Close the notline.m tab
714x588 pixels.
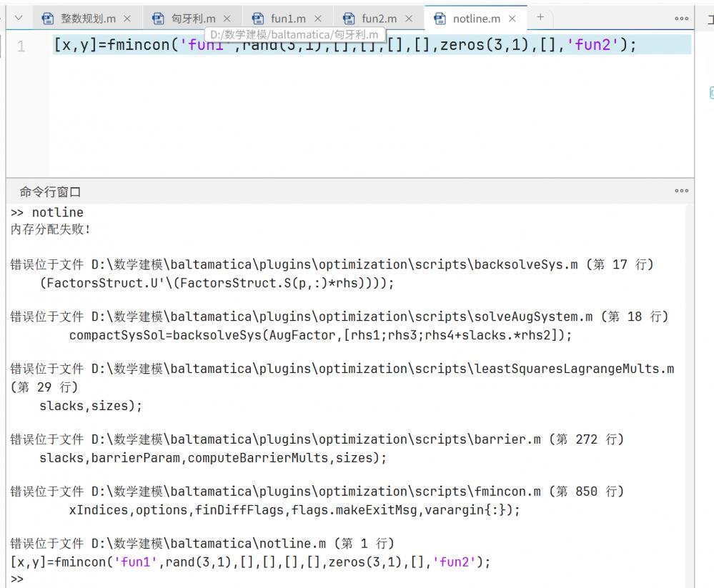click(512, 19)
